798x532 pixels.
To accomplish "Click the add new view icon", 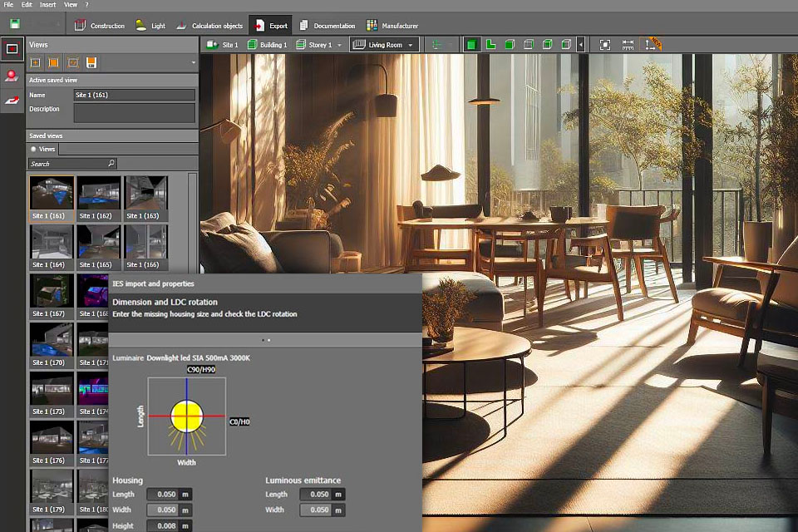I will pos(35,62).
